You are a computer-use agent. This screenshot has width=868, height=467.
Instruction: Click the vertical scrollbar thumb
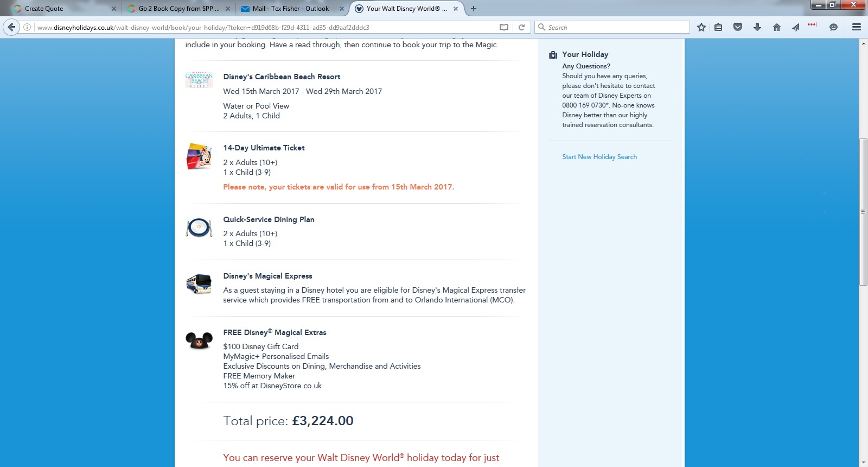point(863,212)
